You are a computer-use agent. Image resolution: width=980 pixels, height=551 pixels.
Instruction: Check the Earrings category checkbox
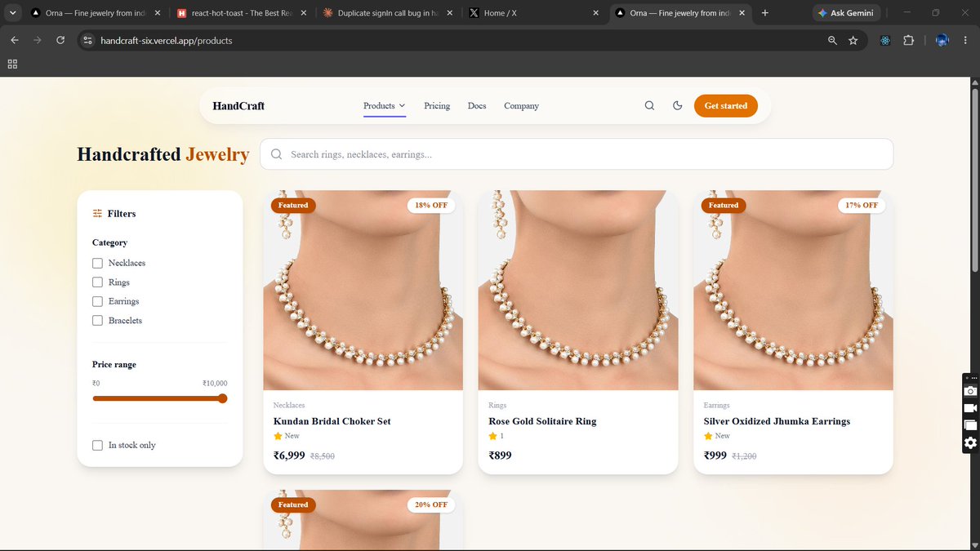click(x=97, y=301)
